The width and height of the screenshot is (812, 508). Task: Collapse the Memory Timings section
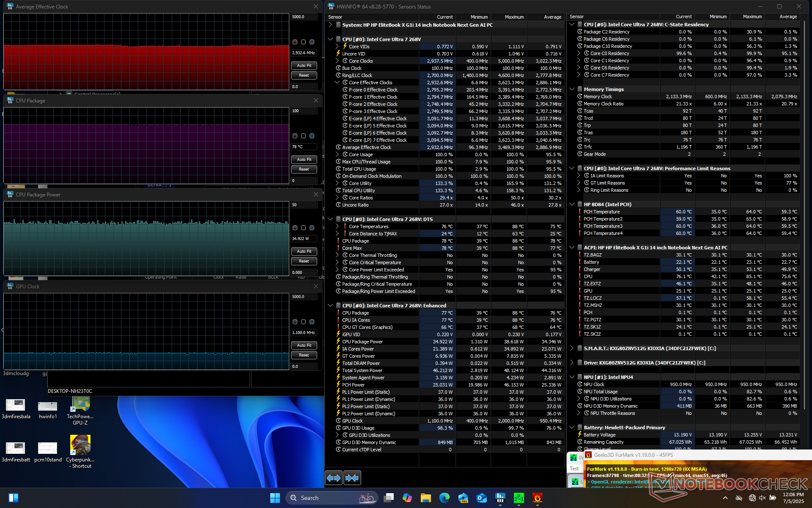(x=572, y=89)
